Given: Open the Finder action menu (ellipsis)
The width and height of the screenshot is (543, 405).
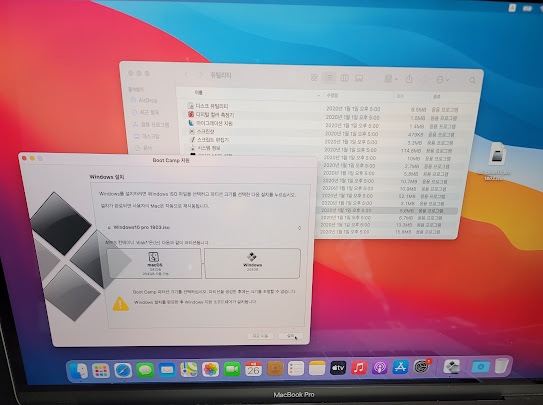Looking at the screenshot, I should click(x=442, y=80).
